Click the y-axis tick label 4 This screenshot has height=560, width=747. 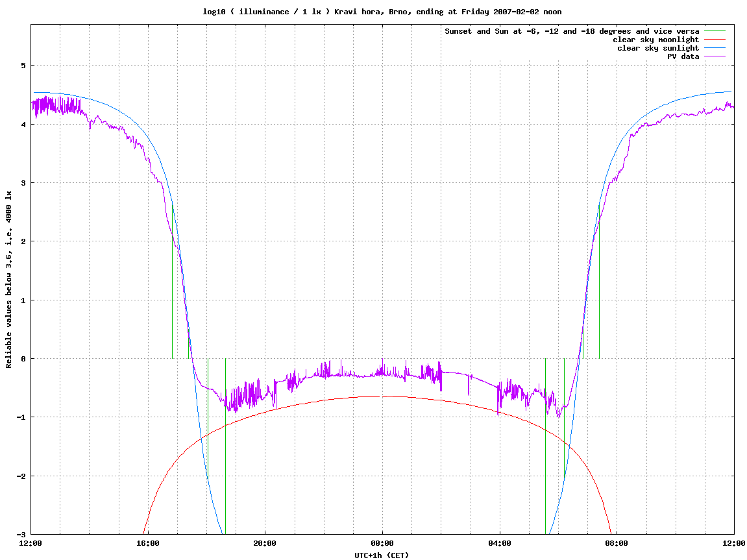[23, 125]
